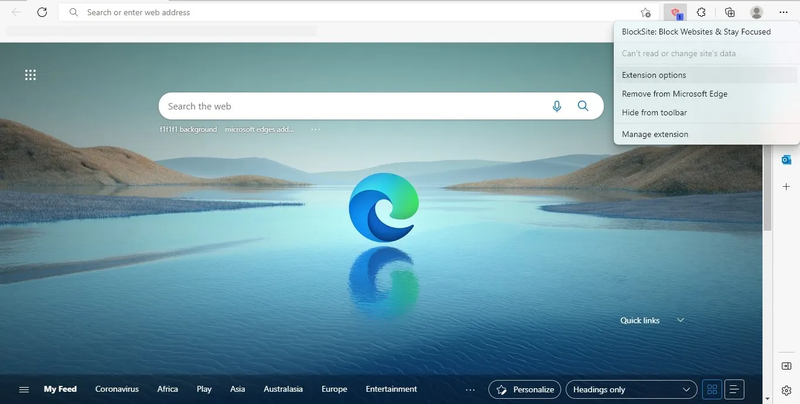This screenshot has height=404, width=800.
Task: Add this page to favorites star
Action: (x=645, y=13)
